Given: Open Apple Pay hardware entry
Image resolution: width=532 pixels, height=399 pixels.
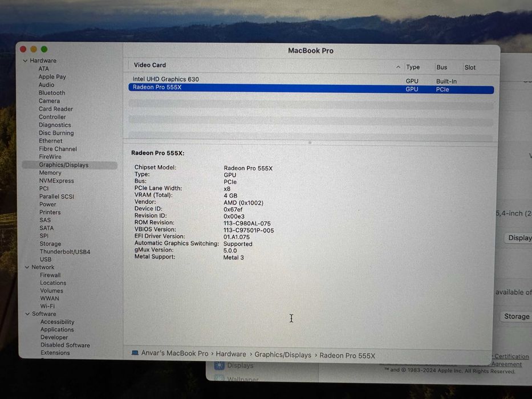Looking at the screenshot, I should coord(52,77).
